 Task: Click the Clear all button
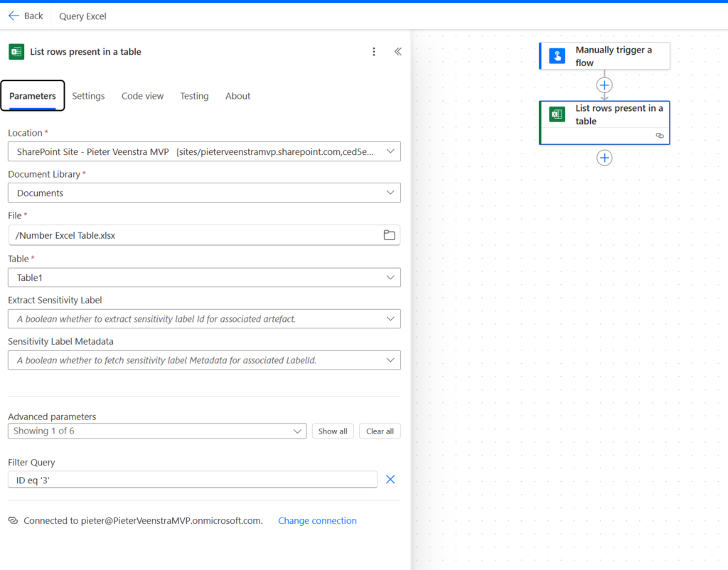click(x=380, y=431)
